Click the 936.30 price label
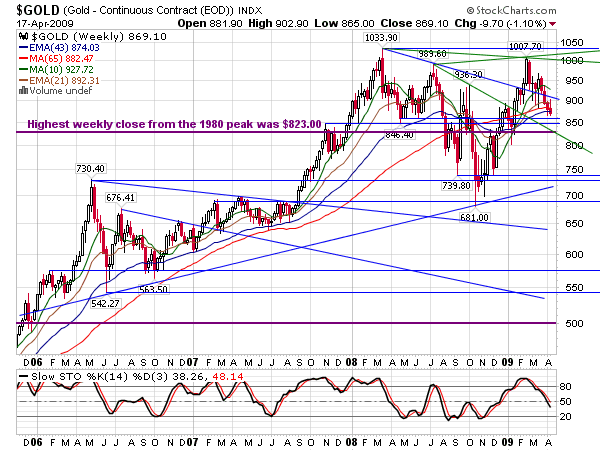Viewport: 600px width, 451px height. click(468, 74)
